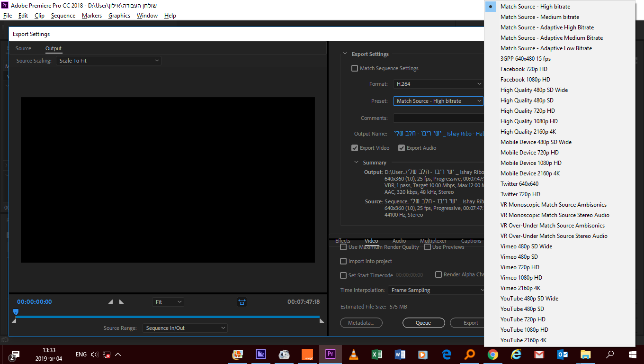Check the Import into project option
Screen dimensions: 644x364
(x=343, y=261)
